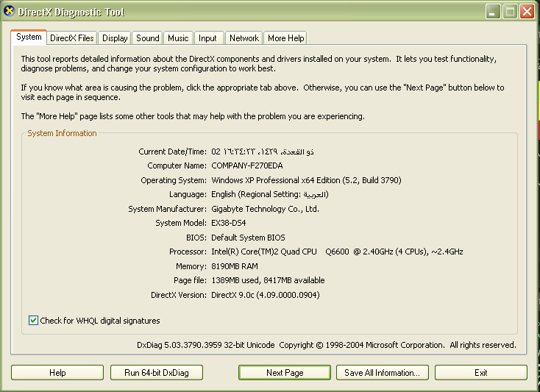Select computer name COMPANY-F270EDA text
Image resolution: width=540 pixels, height=392 pixels.
pos(247,166)
